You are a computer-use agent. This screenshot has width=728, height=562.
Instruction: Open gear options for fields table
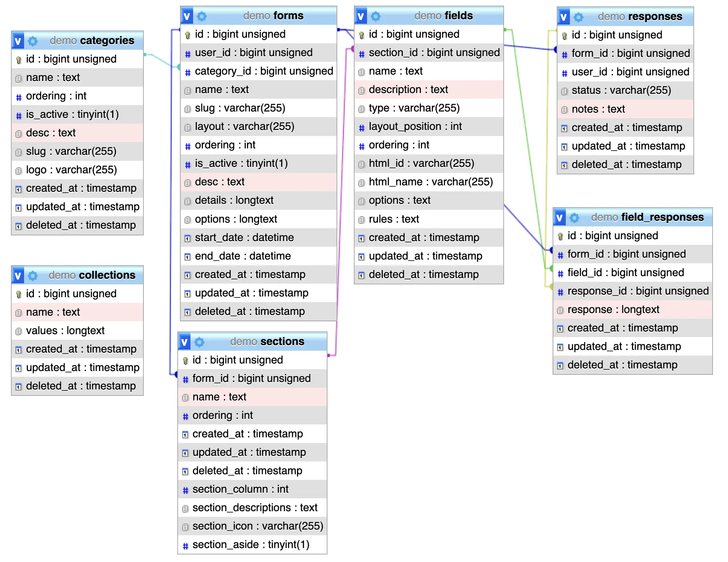[376, 16]
